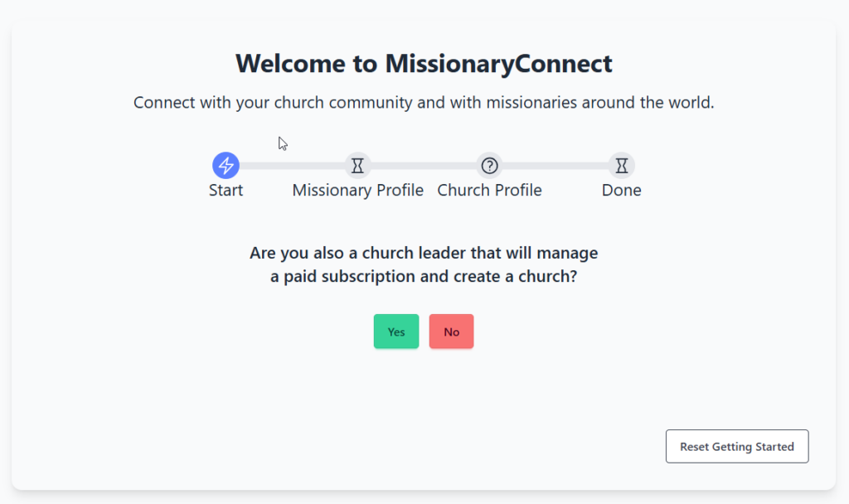Click the lightning bolt Start step icon
The image size is (849, 504).
(x=226, y=166)
